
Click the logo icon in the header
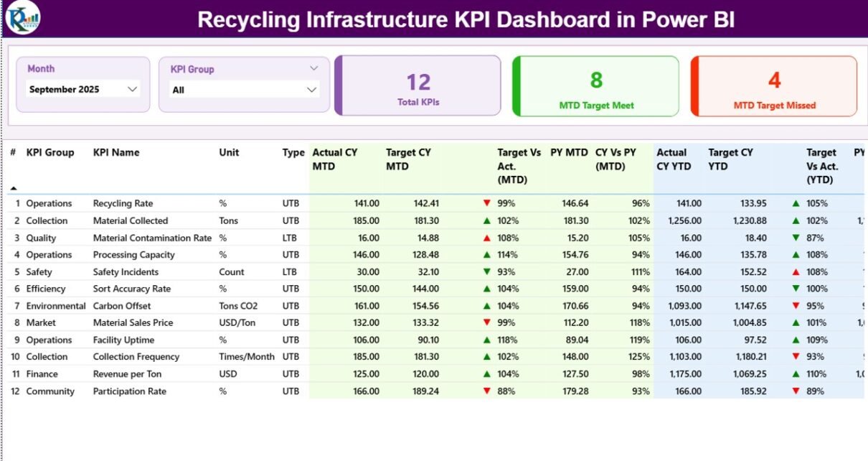(22, 18)
